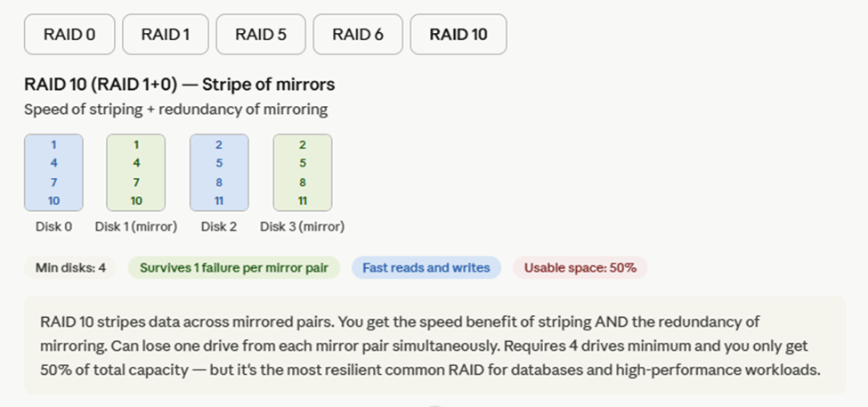The height and width of the screenshot is (407, 868).
Task: Click the red "Usable space: 50%" badge
Action: (x=580, y=267)
